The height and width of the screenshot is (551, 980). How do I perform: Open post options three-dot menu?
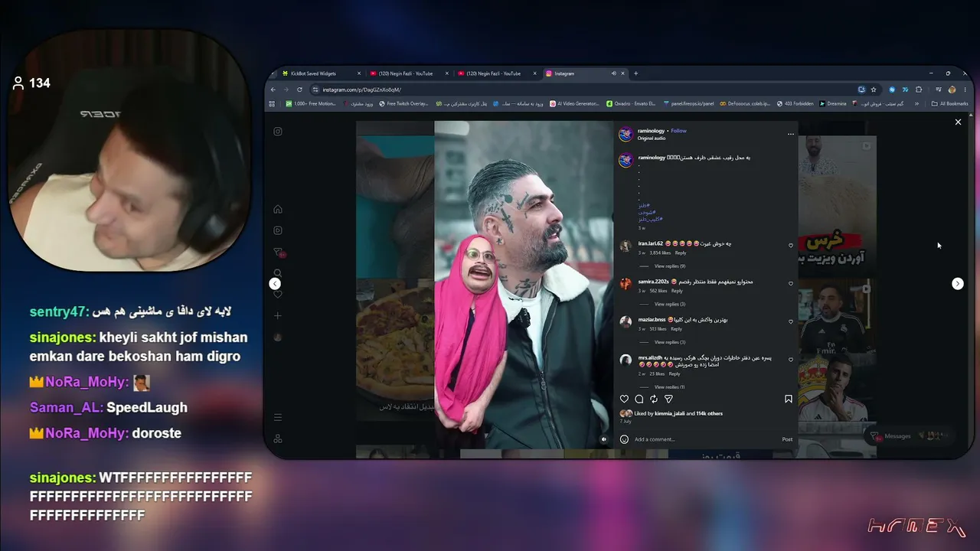791,134
